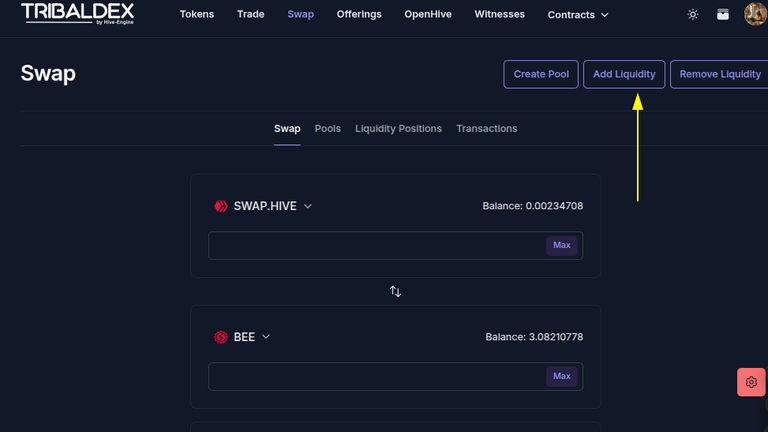768x432 pixels.
Task: Click the BEE token logo icon
Action: [x=221, y=337]
